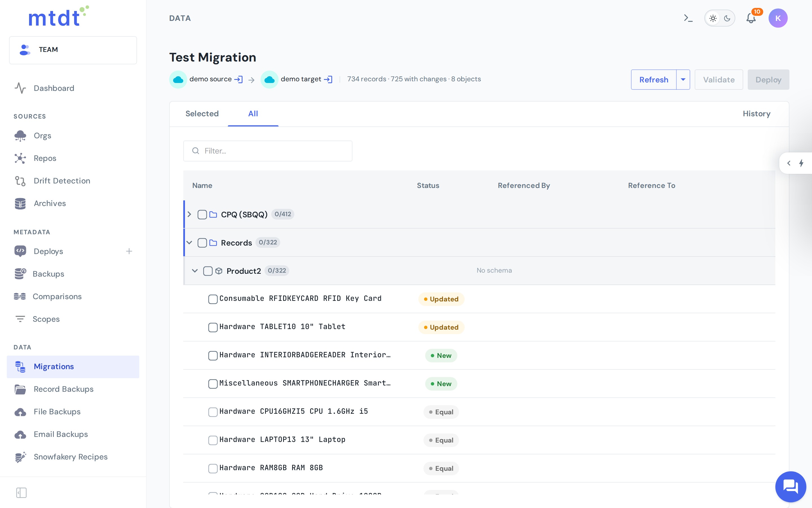This screenshot has height=508, width=812.
Task: Collapse the sidebar panel
Action: tap(21, 492)
